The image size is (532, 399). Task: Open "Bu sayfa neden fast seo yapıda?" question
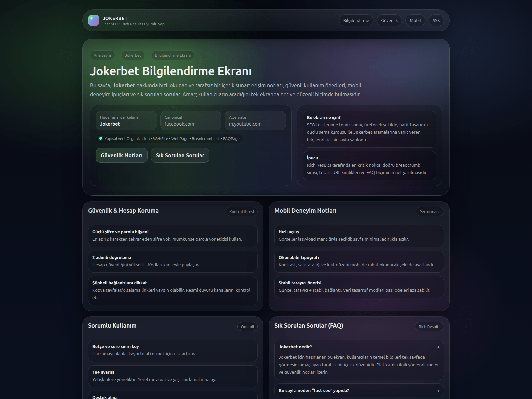coord(359,391)
